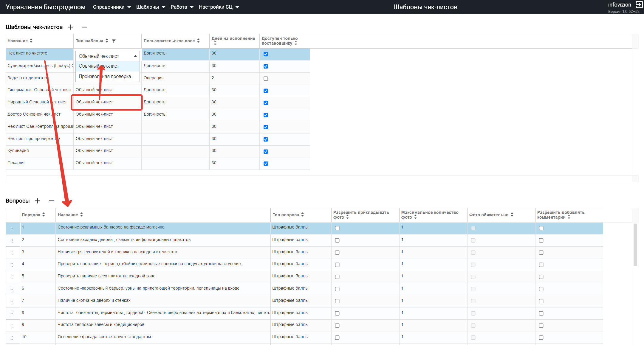Remove selected question with minus icon
The image size is (644, 345).
(52, 201)
